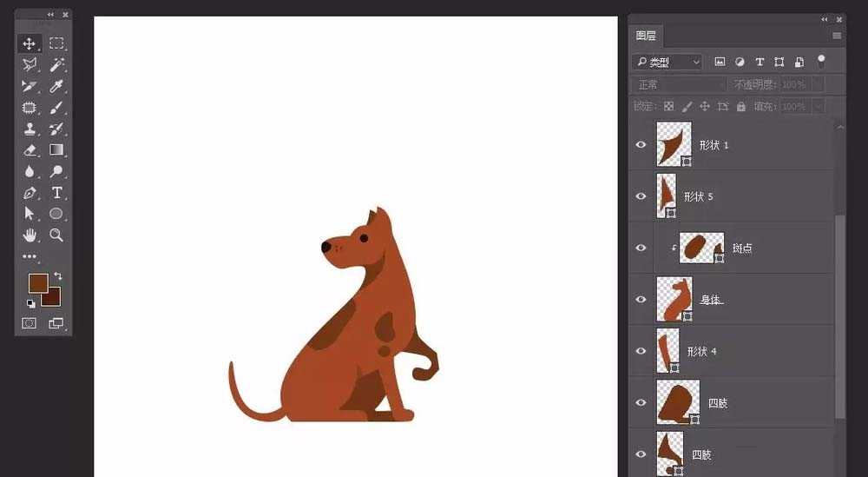The image size is (868, 477).
Task: Hide the 形状 1 layer
Action: coord(641,145)
